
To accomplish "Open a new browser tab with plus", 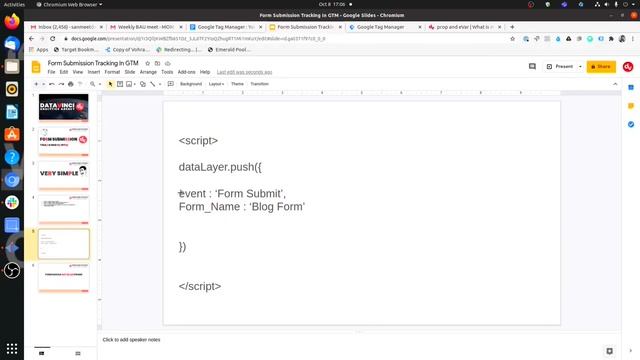I will click(x=512, y=27).
